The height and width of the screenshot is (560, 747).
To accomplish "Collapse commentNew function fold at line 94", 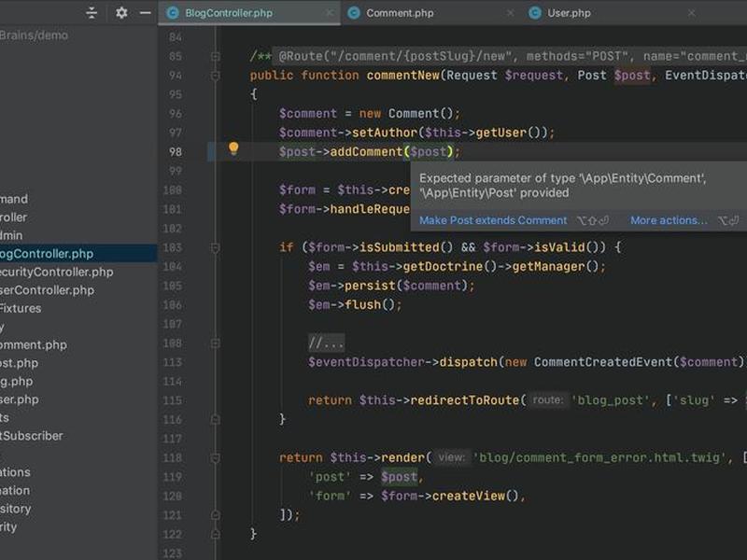I will pyautogui.click(x=216, y=76).
